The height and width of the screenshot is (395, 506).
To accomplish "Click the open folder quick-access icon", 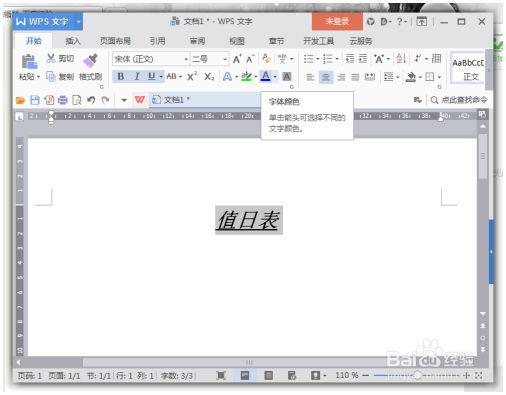I will click(x=21, y=100).
